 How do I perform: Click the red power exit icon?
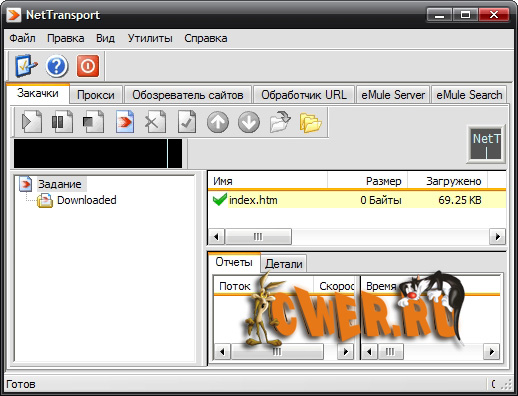[x=88, y=66]
